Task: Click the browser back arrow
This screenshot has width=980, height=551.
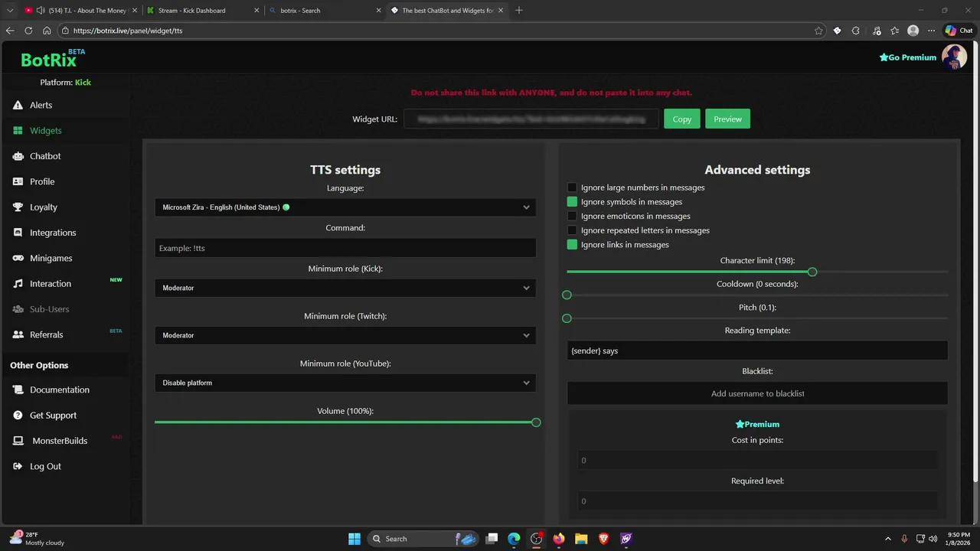Action: point(10,31)
